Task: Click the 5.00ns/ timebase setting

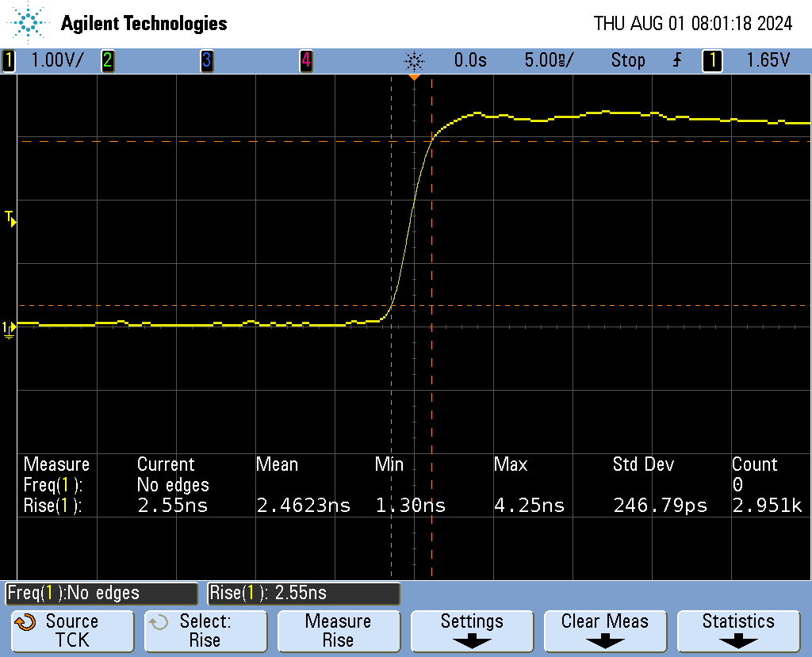Action: click(x=549, y=60)
